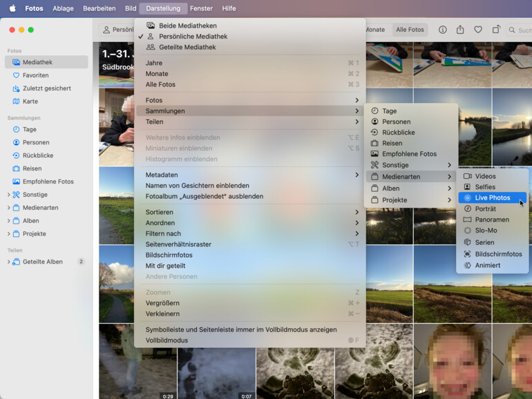Click the search field in the toolbar
The height and width of the screenshot is (399, 532).
[x=520, y=30]
